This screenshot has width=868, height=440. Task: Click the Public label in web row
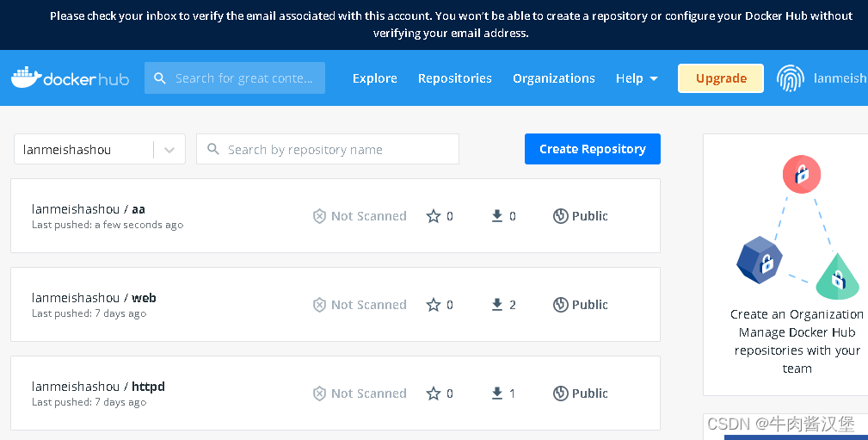[x=589, y=305]
